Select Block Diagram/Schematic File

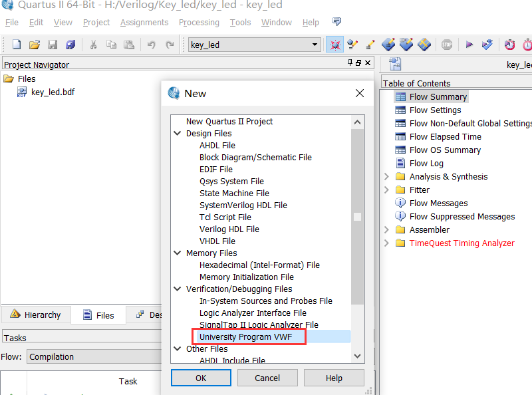[255, 158]
